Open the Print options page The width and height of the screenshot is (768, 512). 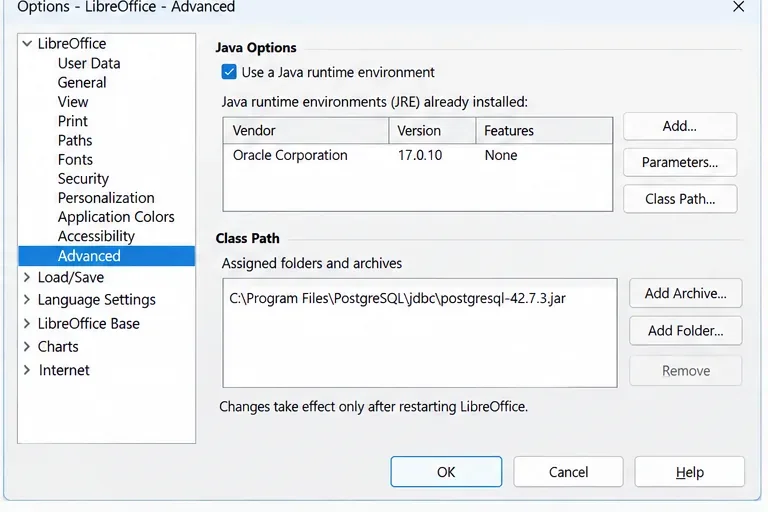pyautogui.click(x=72, y=121)
